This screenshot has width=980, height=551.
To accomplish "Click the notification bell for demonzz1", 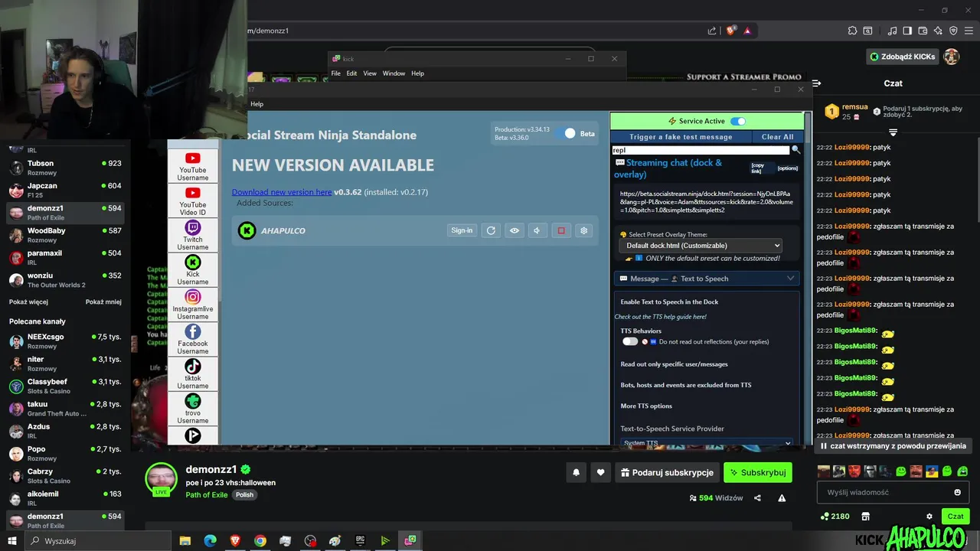I will click(x=576, y=473).
